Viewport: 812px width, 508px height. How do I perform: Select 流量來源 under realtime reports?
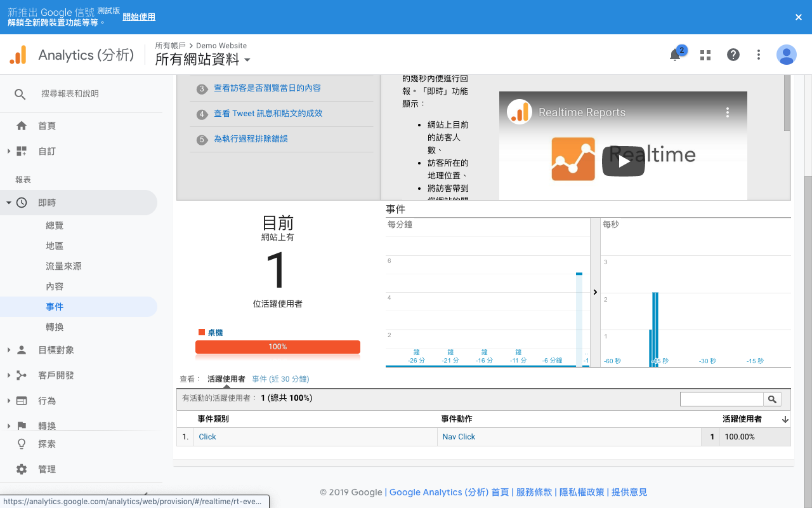pyautogui.click(x=63, y=266)
